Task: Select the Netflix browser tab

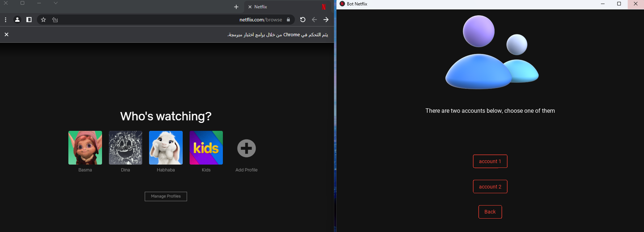Action: [288, 7]
